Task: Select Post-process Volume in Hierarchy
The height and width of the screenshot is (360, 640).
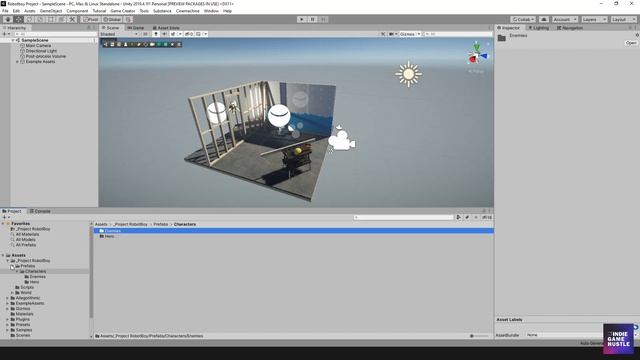Action: [45, 56]
